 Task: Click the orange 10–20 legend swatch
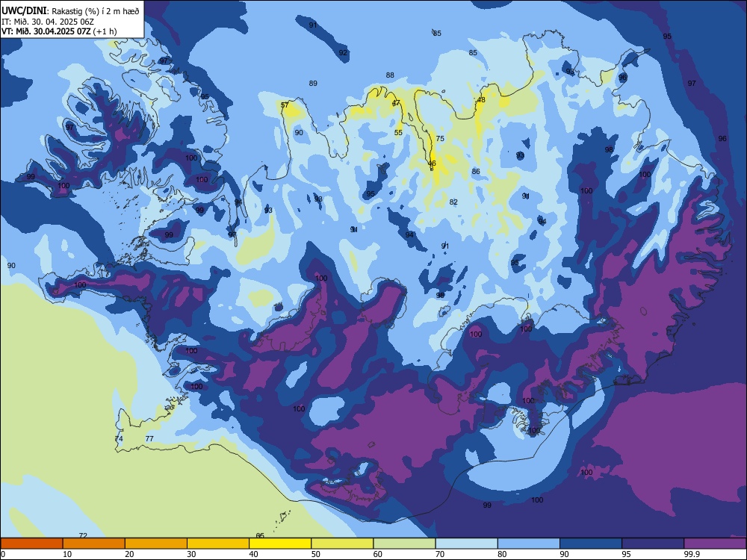[x=94, y=544]
